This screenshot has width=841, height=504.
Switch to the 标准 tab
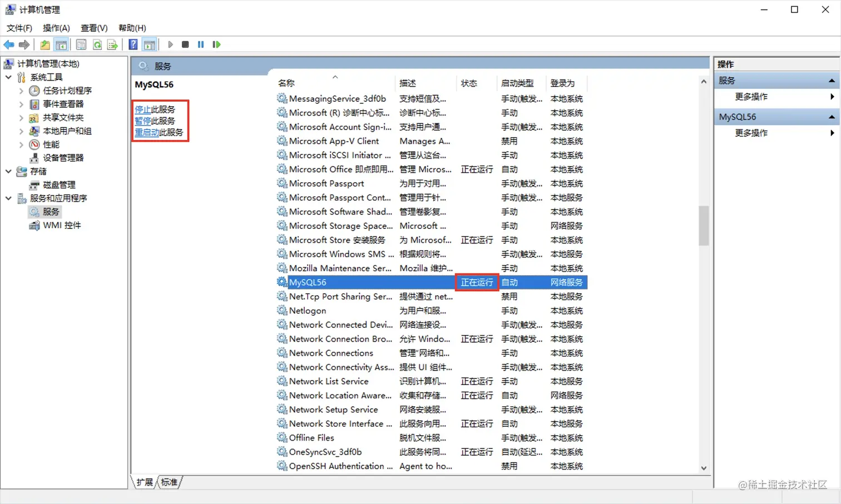[169, 482]
